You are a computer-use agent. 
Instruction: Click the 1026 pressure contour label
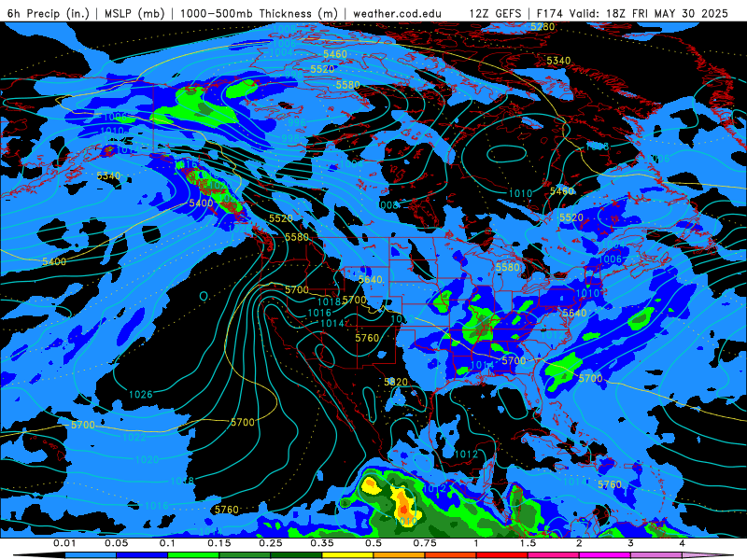(x=141, y=394)
